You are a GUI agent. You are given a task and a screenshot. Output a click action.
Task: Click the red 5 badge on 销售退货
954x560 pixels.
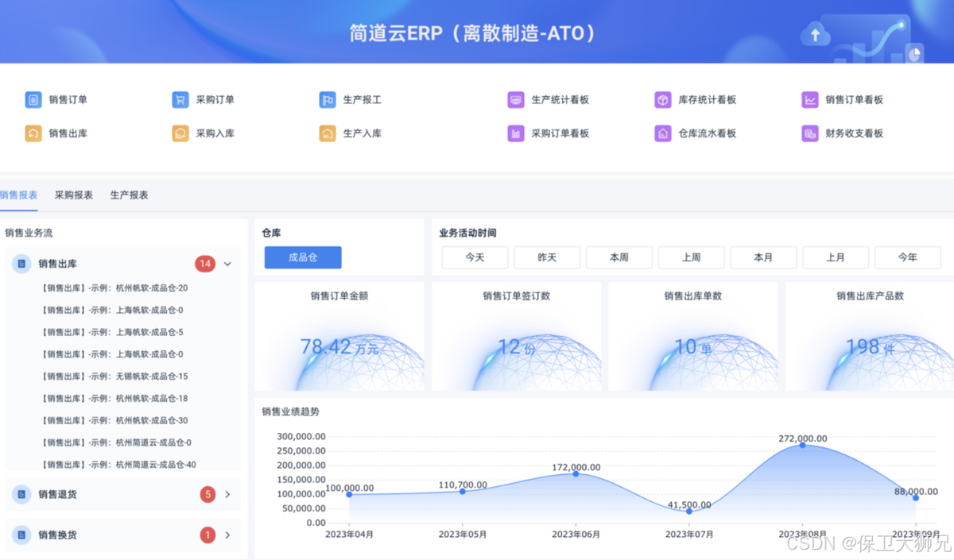[207, 494]
